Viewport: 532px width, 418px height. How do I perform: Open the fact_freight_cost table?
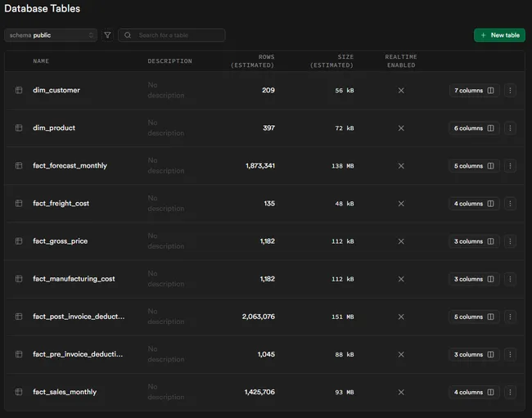coord(61,203)
